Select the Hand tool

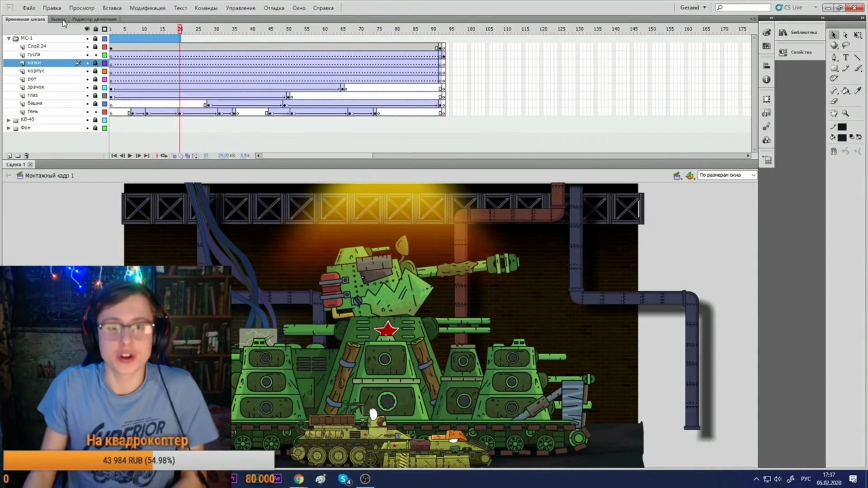pos(834,113)
